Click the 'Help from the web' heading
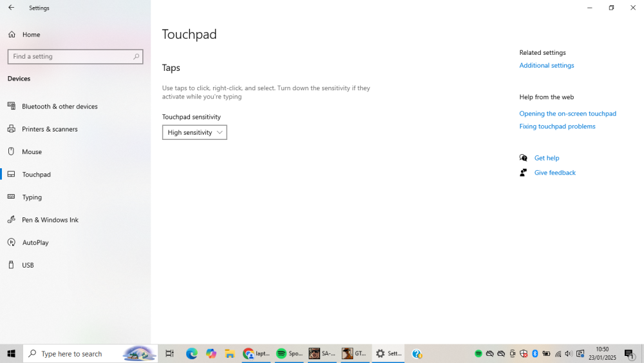Screen dimensions: 644x363 point(547,97)
